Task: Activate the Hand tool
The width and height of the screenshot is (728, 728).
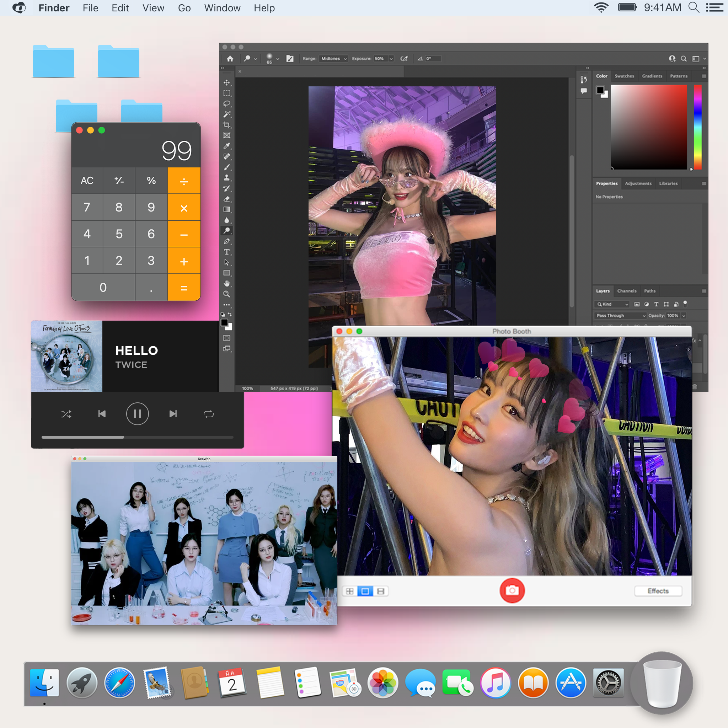Action: click(x=226, y=283)
